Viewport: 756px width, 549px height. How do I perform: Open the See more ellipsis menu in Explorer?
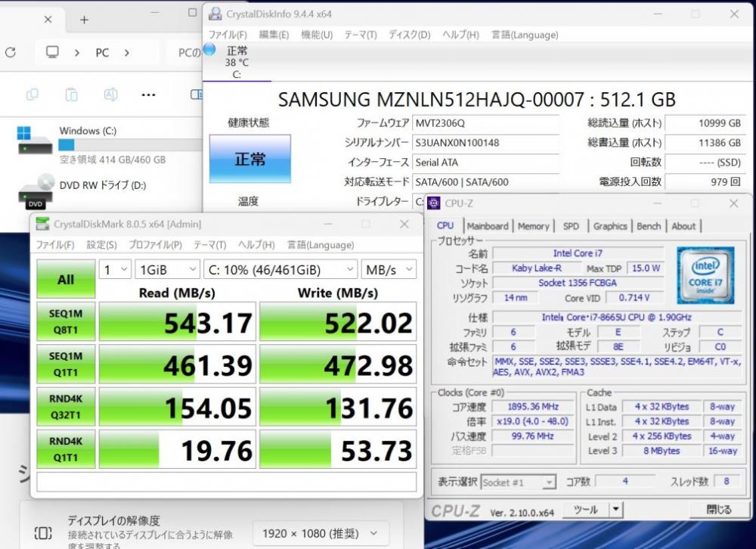(x=148, y=95)
